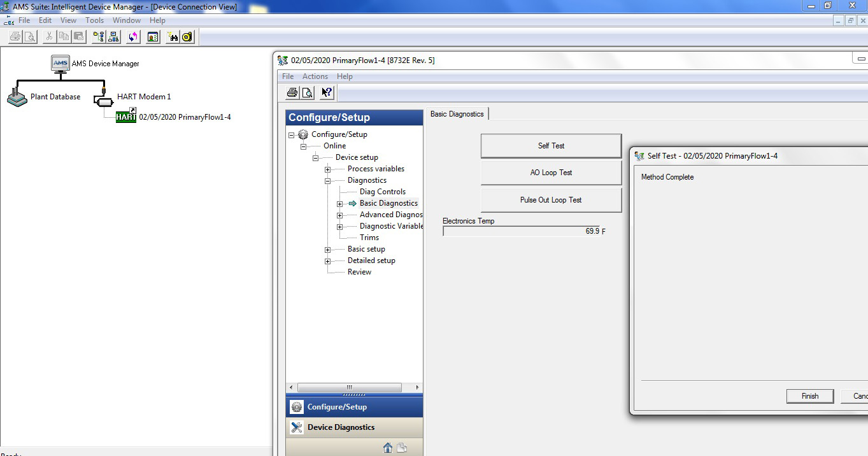Collapse the Online tree node

pyautogui.click(x=304, y=146)
